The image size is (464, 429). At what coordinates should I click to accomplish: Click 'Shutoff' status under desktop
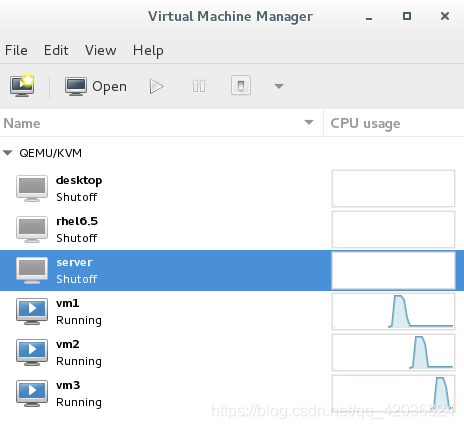pyautogui.click(x=77, y=197)
